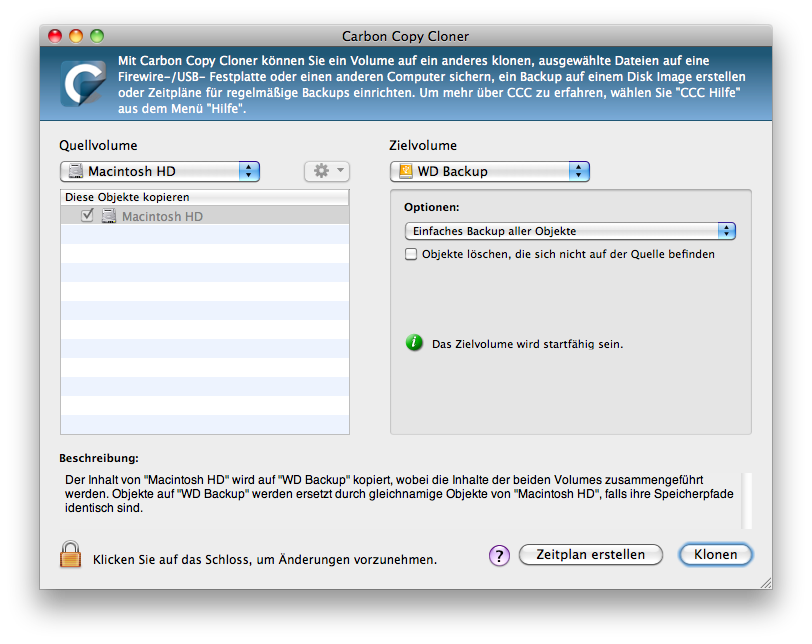Open help with the question mark button

(x=499, y=555)
